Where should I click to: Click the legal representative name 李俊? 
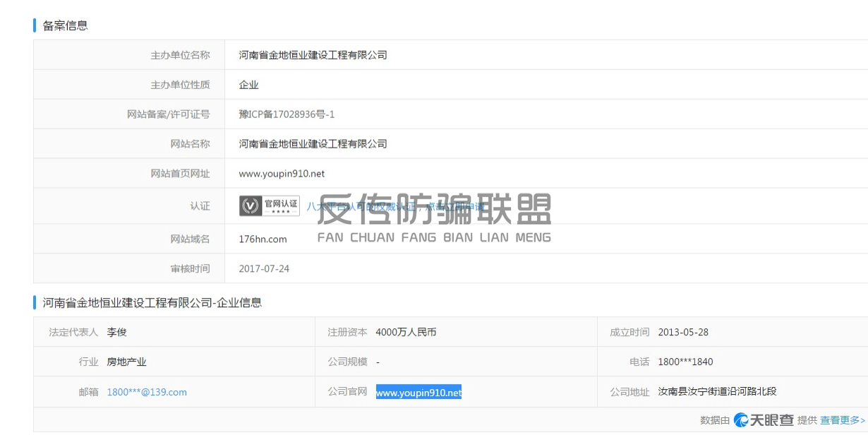[x=116, y=332]
